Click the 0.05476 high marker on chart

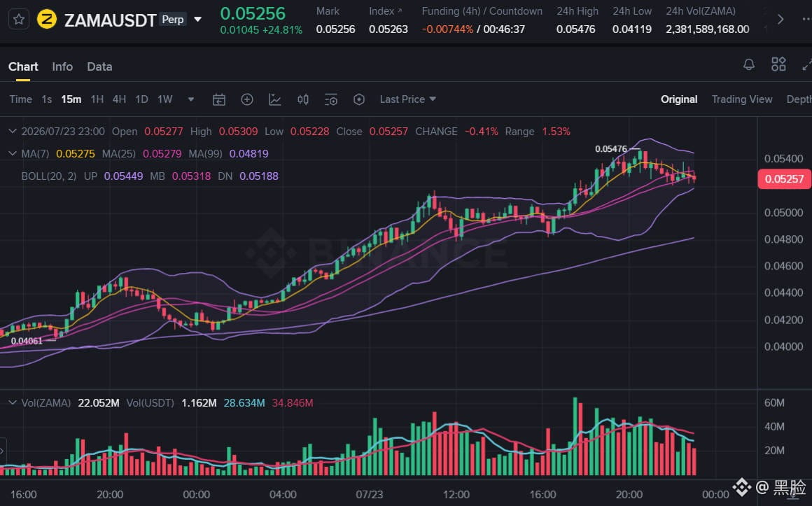coord(611,149)
